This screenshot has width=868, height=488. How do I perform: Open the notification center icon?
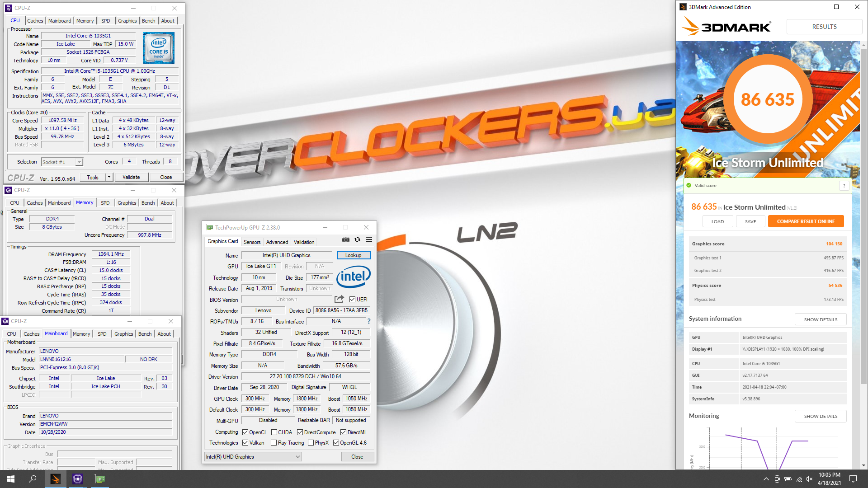coord(853,479)
